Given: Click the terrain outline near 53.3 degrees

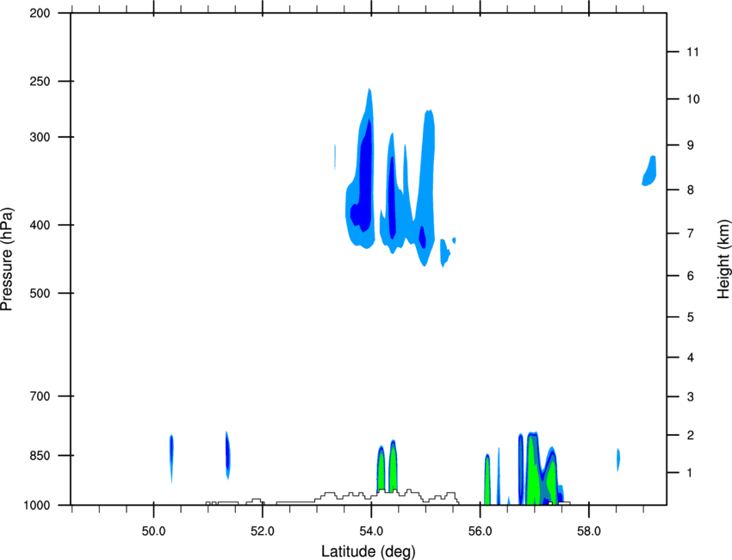Looking at the screenshot, I should (330, 495).
